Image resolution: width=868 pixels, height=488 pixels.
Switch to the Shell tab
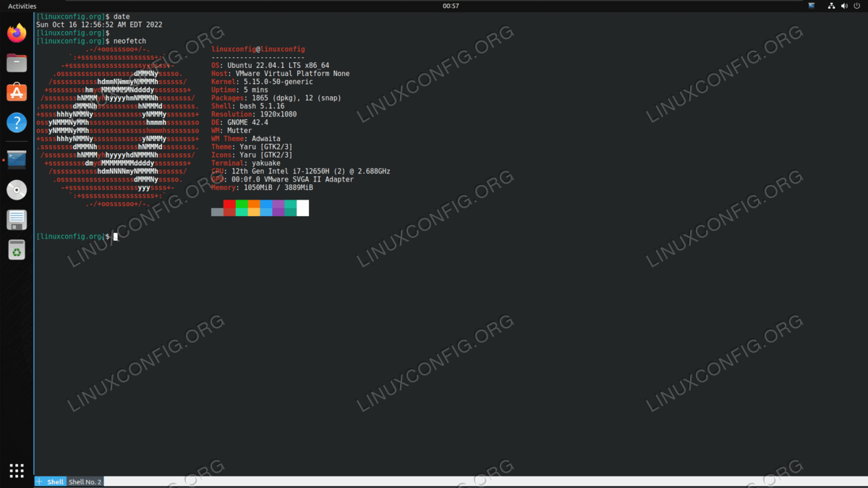pos(56,481)
